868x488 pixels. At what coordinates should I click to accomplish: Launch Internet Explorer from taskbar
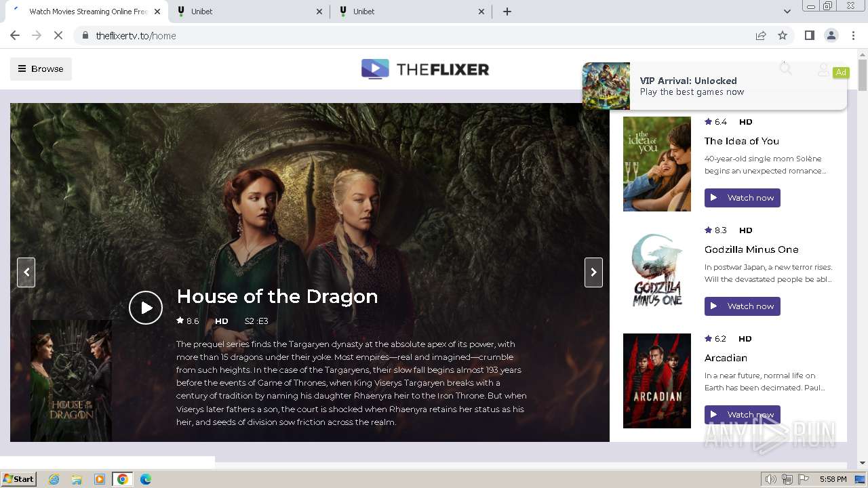(54, 479)
